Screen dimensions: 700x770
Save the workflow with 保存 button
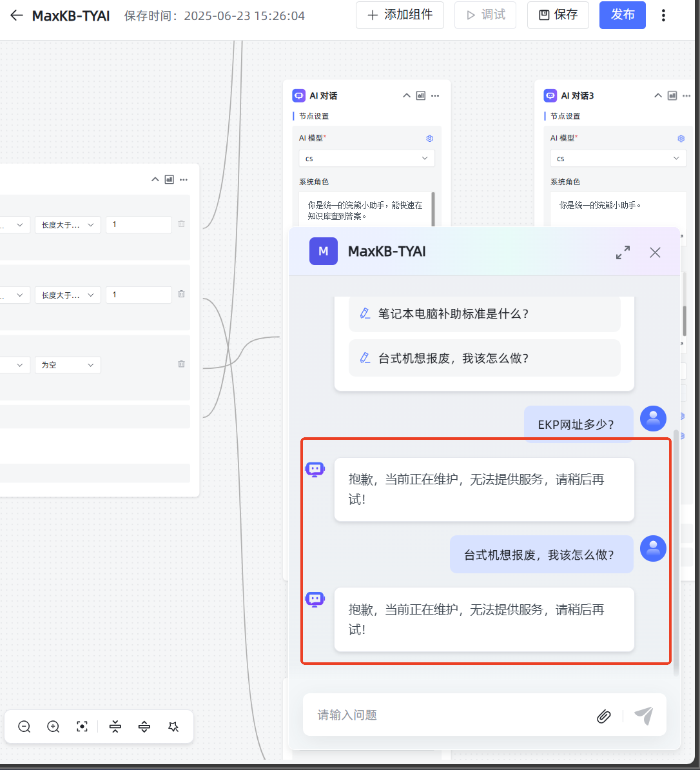pos(558,15)
